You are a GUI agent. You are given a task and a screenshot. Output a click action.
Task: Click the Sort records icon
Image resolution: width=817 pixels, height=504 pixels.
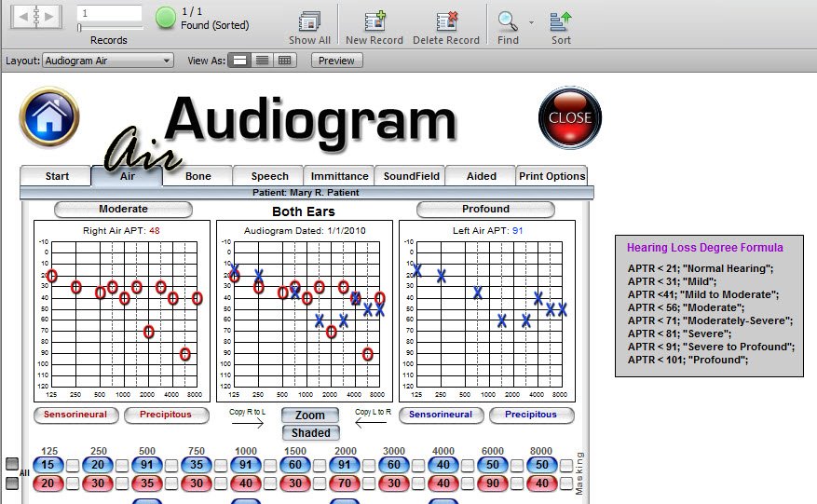click(561, 21)
